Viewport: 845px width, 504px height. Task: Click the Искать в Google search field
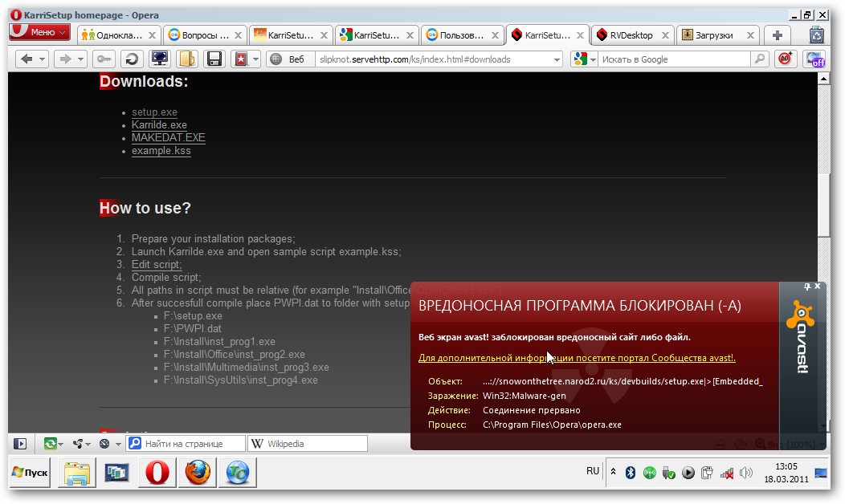point(674,59)
